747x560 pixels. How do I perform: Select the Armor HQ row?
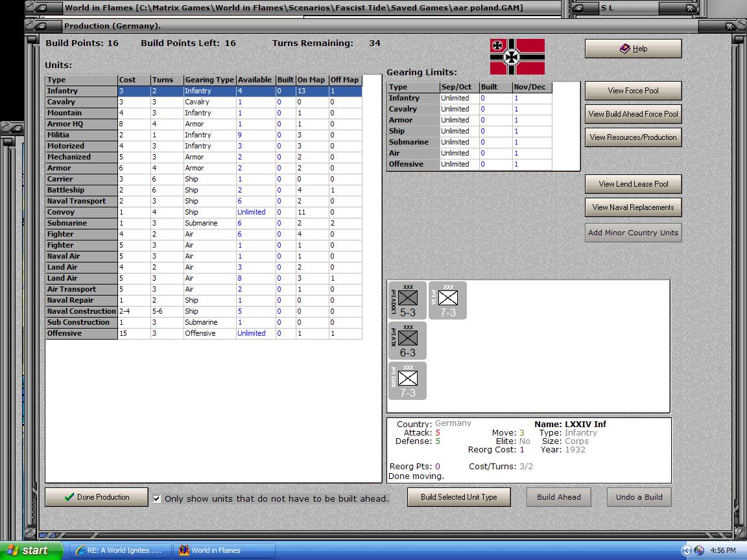tap(204, 124)
